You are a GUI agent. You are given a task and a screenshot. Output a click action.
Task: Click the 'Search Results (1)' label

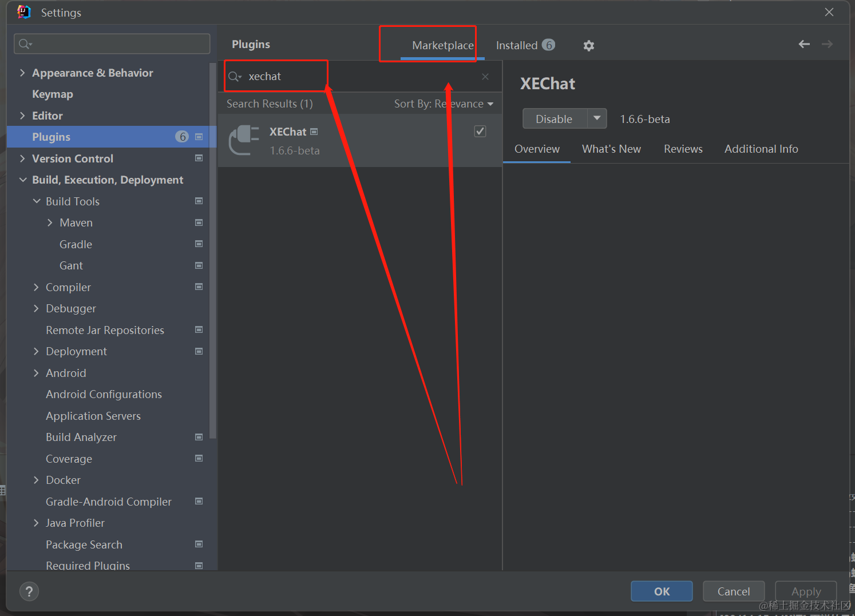tap(270, 104)
